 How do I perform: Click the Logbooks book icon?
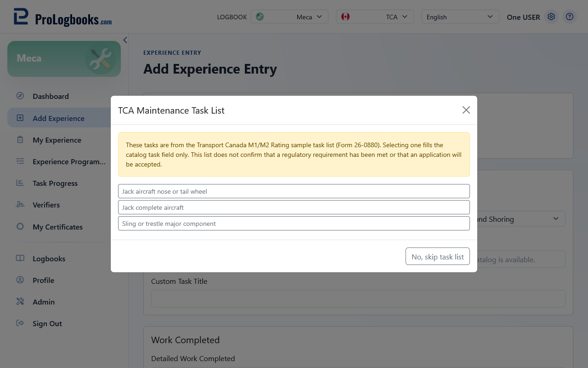coord(20,259)
